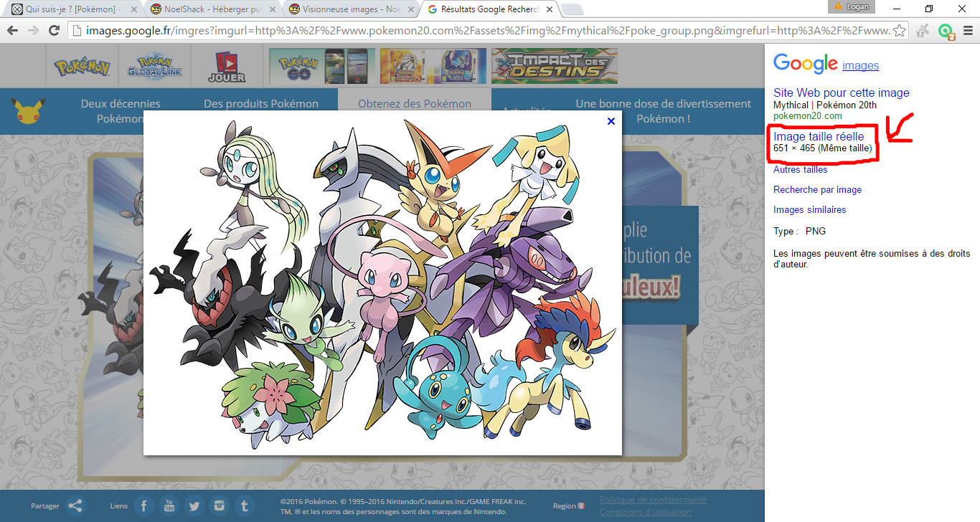This screenshot has width=980, height=522.
Task: Close the Visionneuse images tab
Action: tap(410, 10)
